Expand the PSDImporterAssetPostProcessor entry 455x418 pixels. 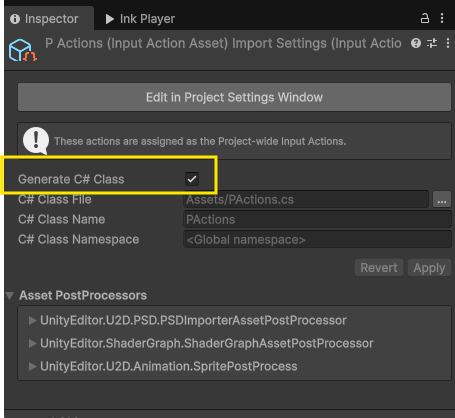(x=32, y=320)
